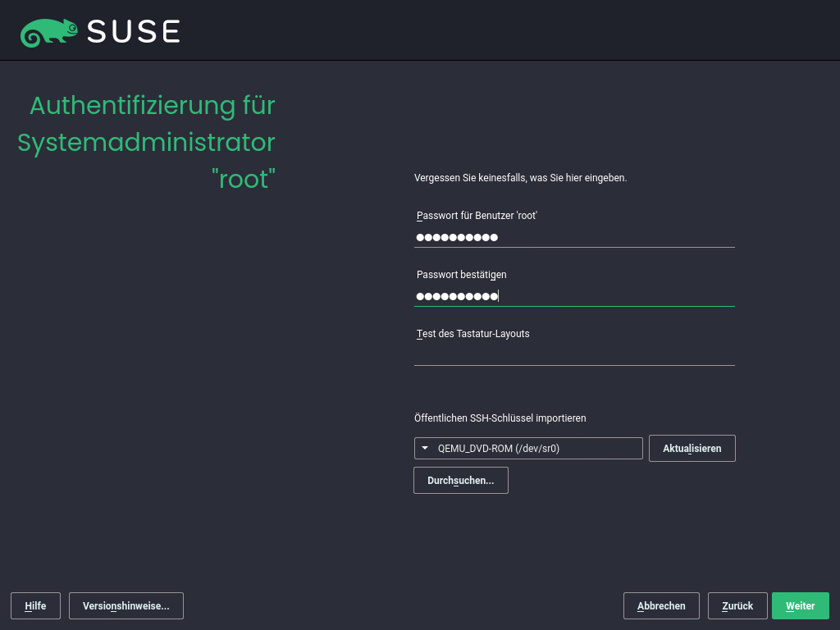The width and height of the screenshot is (840, 630).
Task: Show the Versionshinweise release notes
Action: 126,605
